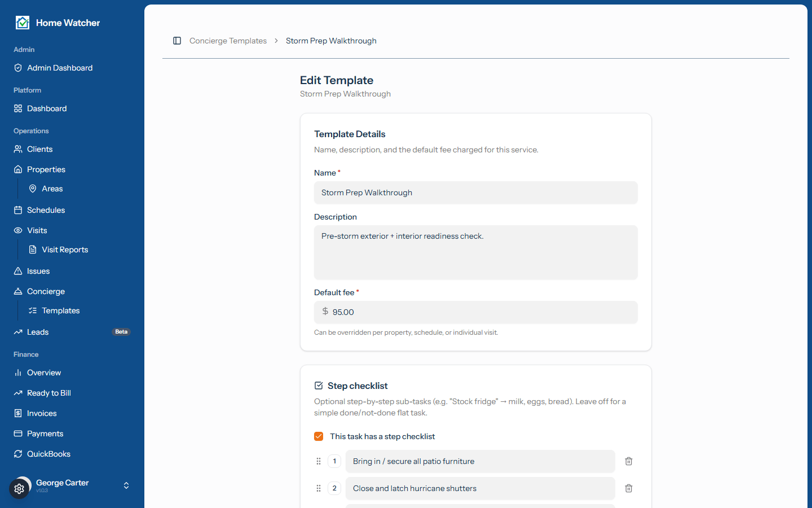This screenshot has width=812, height=508.
Task: Click the dollar sign in fee field
Action: [x=325, y=312]
